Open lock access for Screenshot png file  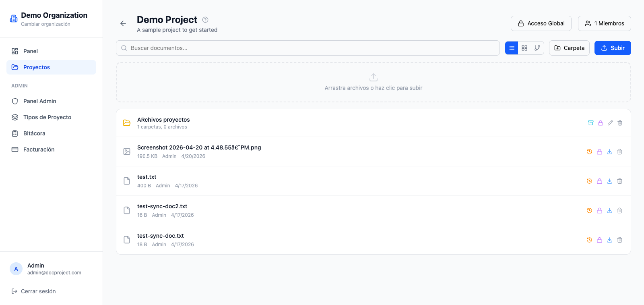click(599, 152)
